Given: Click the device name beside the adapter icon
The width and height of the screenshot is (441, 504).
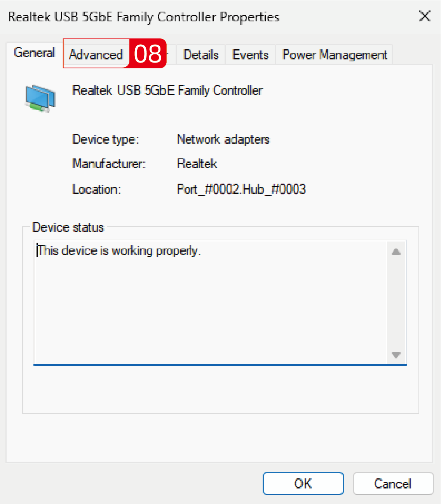Looking at the screenshot, I should click(x=167, y=90).
